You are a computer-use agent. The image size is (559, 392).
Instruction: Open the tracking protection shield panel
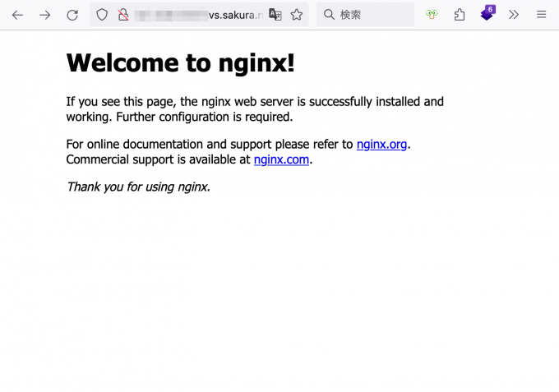(102, 15)
